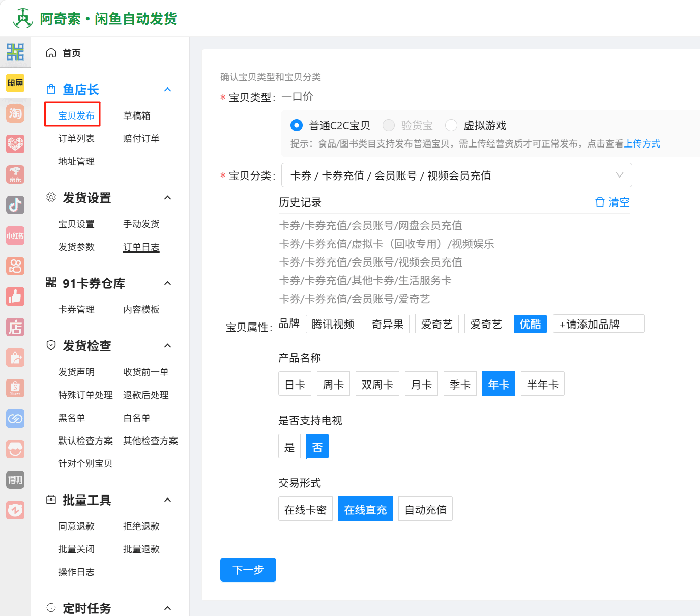Open the 黑名单 menu item
Screen dimensions: 700x616
tap(72, 418)
